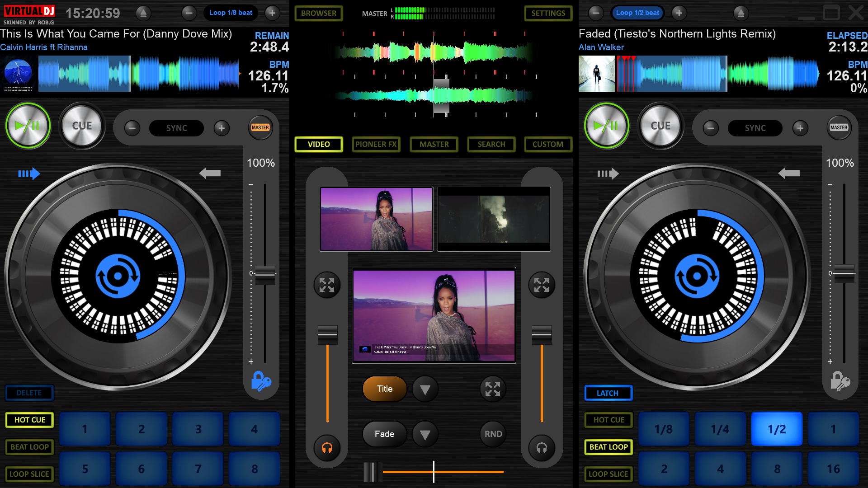This screenshot has height=488, width=868.
Task: Increase the left deck loop length
Action: [272, 13]
